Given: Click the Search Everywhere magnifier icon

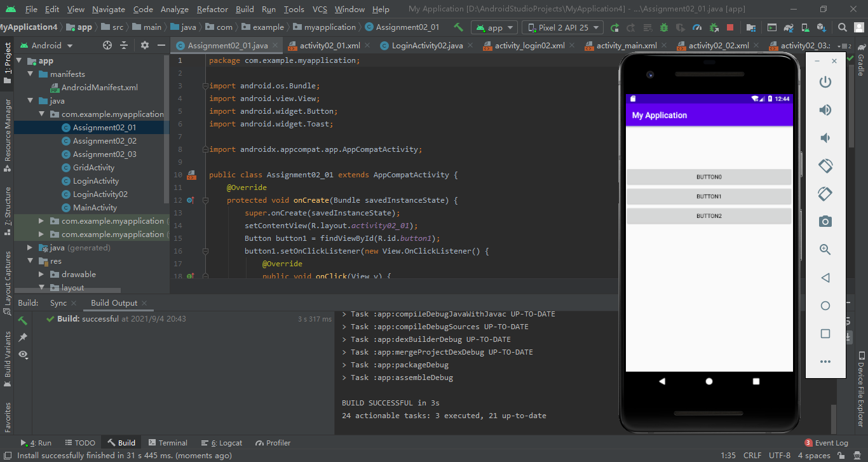Looking at the screenshot, I should coord(843,27).
